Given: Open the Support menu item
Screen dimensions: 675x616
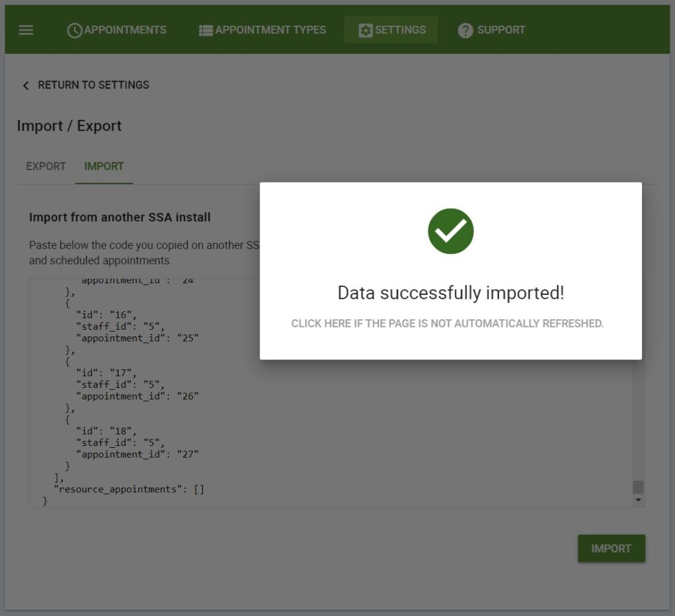Looking at the screenshot, I should (x=491, y=30).
